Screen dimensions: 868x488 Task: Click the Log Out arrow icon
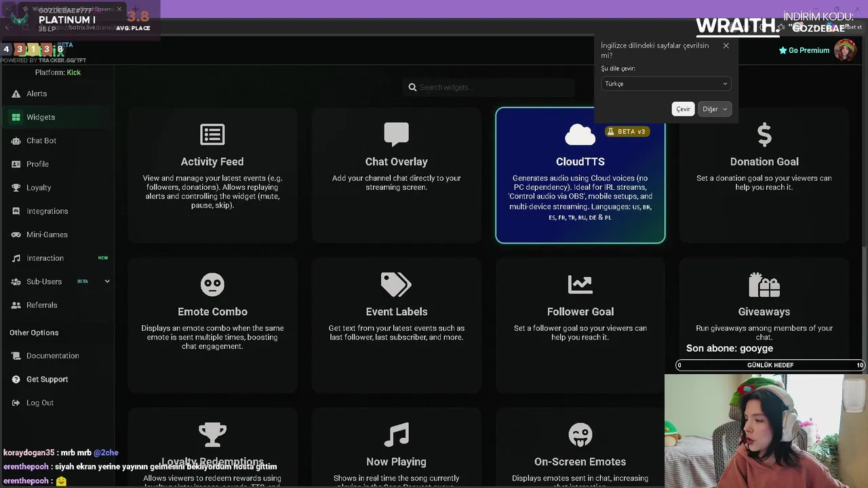click(x=16, y=403)
